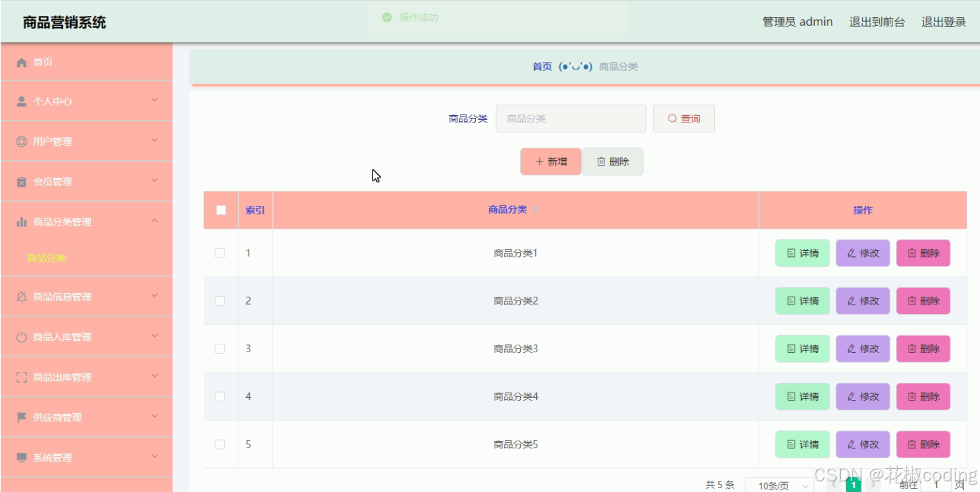Click the home icon beside 首页 in sidebar
980x492 pixels.
pos(21,62)
